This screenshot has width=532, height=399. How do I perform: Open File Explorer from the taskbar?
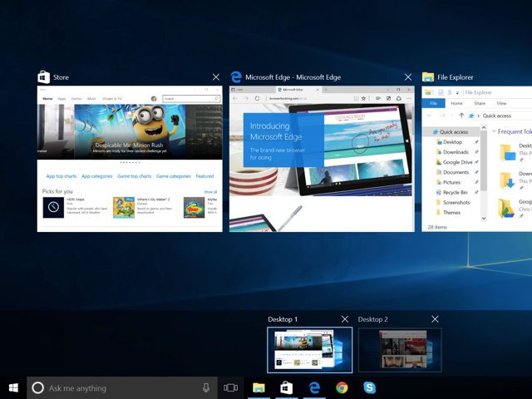tap(259, 387)
